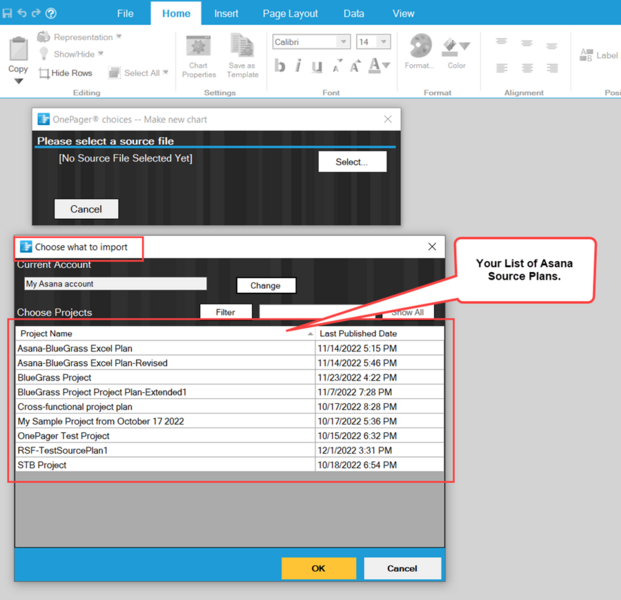Click the Copy clipboard icon

click(x=18, y=49)
